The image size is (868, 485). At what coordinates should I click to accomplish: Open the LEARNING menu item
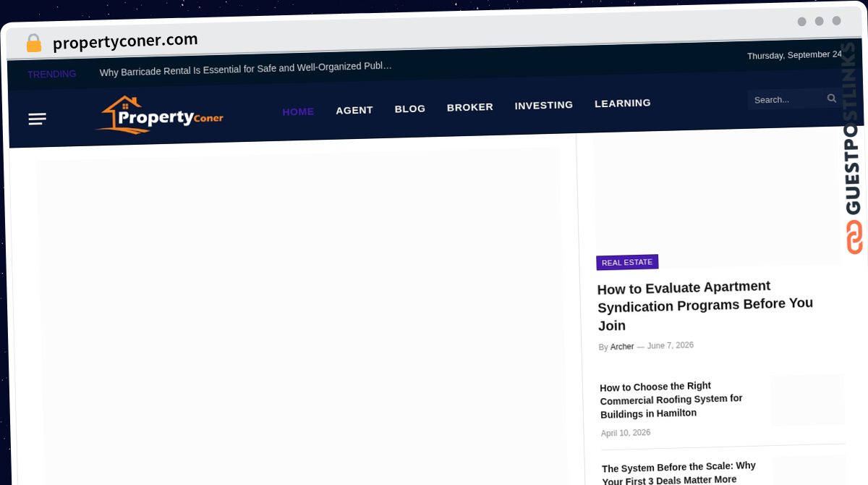tap(623, 103)
